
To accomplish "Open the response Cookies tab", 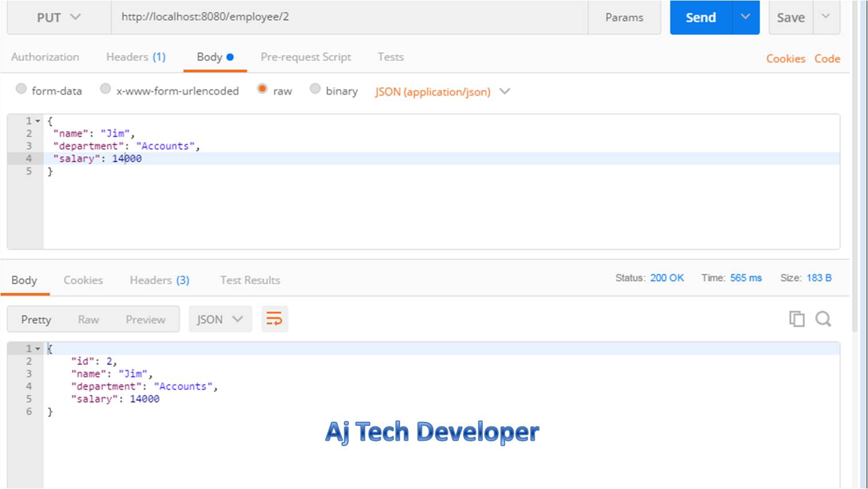I will 83,280.
